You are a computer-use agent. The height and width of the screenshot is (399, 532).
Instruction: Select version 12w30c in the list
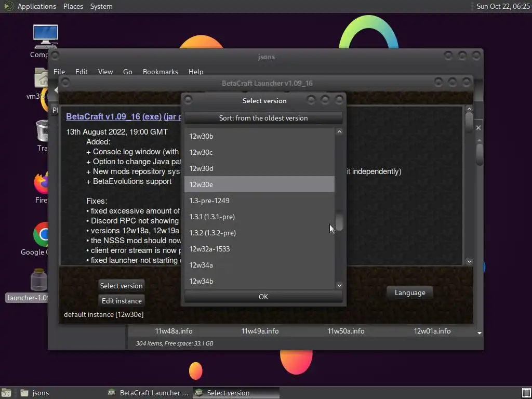point(259,152)
